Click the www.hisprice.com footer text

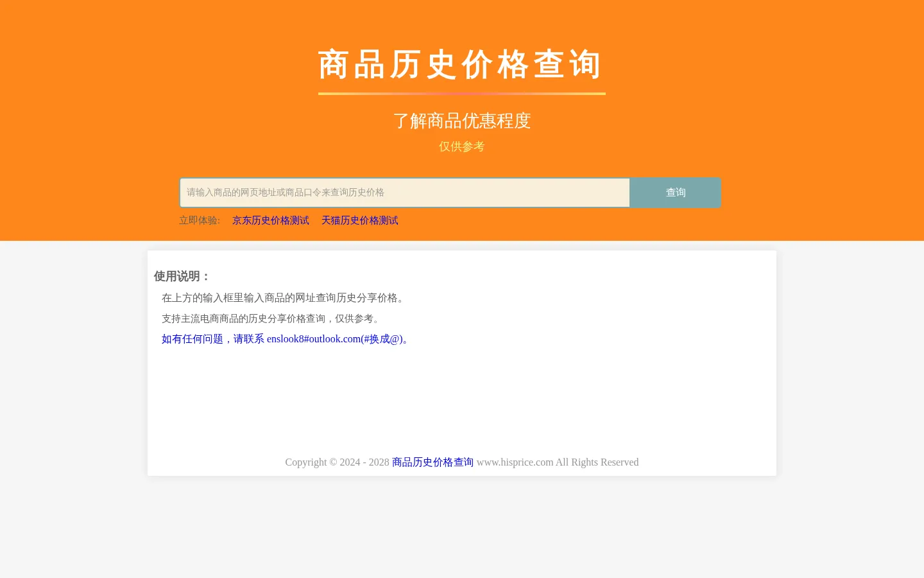click(515, 462)
